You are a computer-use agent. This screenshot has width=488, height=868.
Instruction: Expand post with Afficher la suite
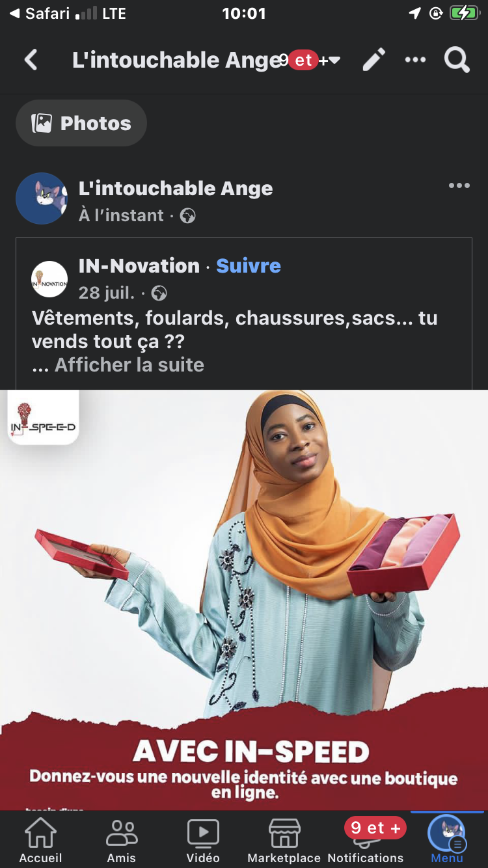pyautogui.click(x=129, y=365)
